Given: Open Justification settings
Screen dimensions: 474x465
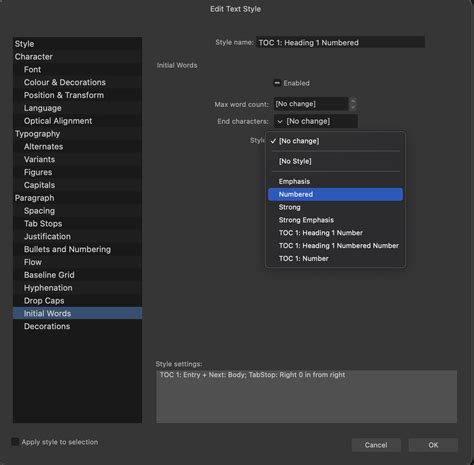Looking at the screenshot, I should click(77, 236).
